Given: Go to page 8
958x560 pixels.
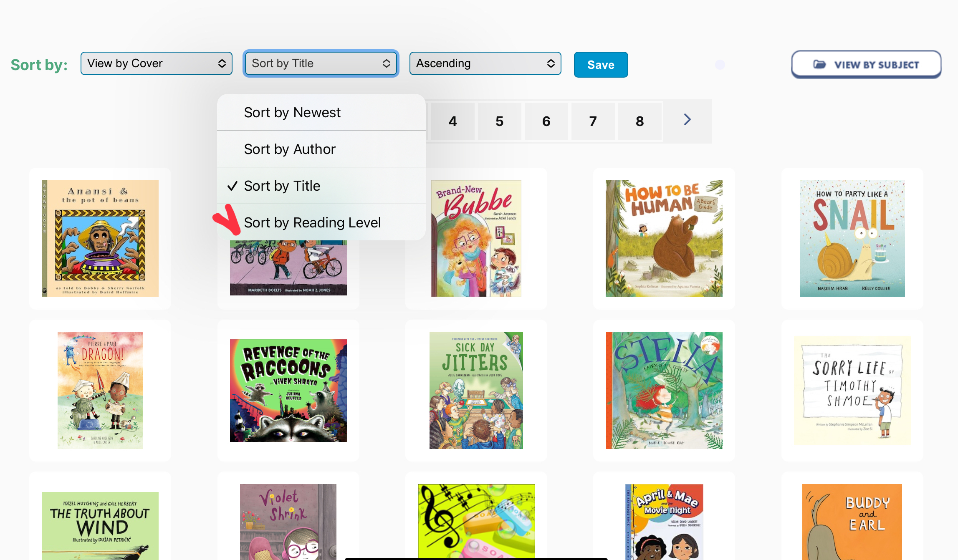Looking at the screenshot, I should pyautogui.click(x=640, y=121).
